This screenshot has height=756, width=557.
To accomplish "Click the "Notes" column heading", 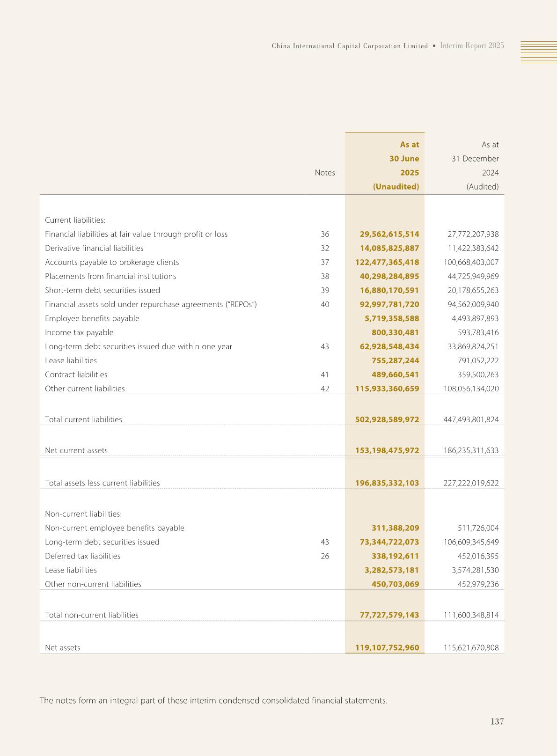I will click(325, 173).
